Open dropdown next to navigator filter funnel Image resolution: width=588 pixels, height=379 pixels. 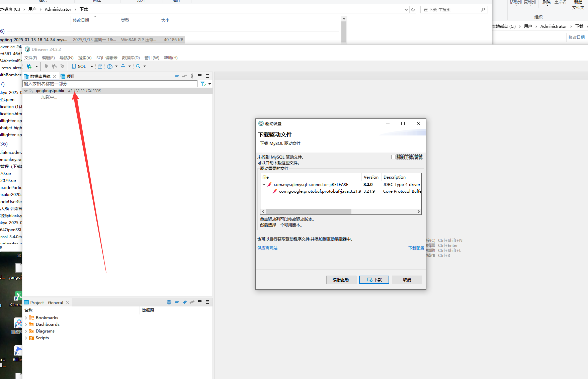click(209, 84)
